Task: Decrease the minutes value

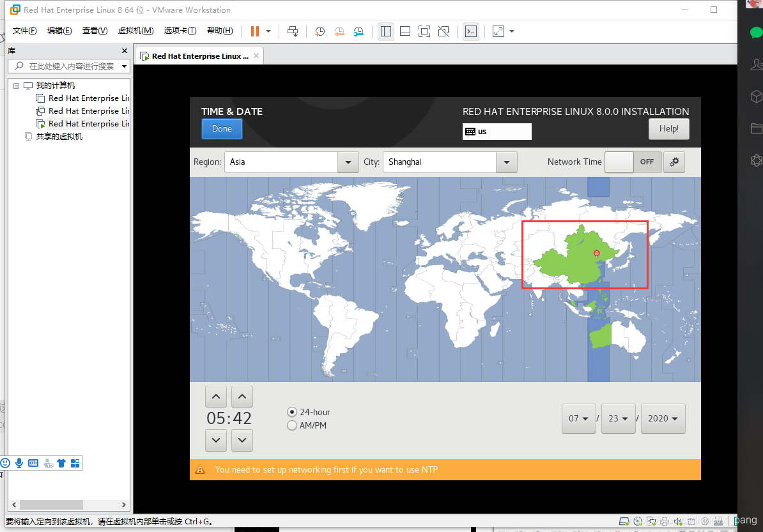Action: tap(242, 440)
